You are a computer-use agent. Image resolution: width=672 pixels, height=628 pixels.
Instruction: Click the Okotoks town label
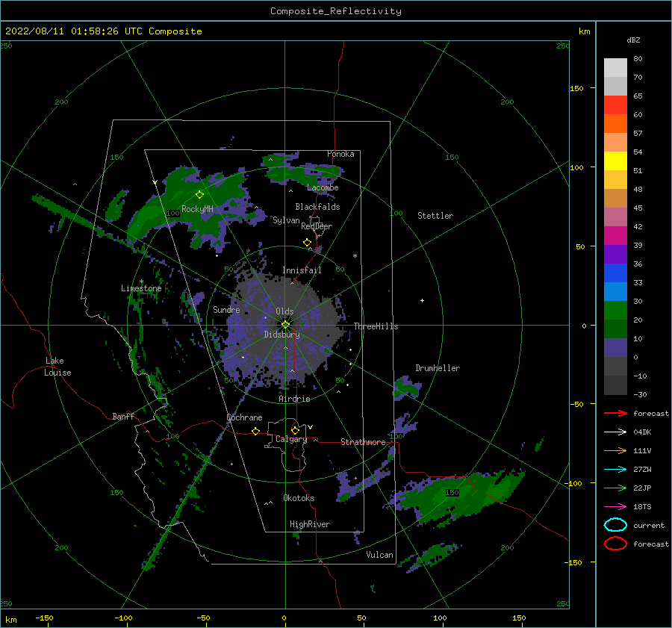click(x=299, y=498)
